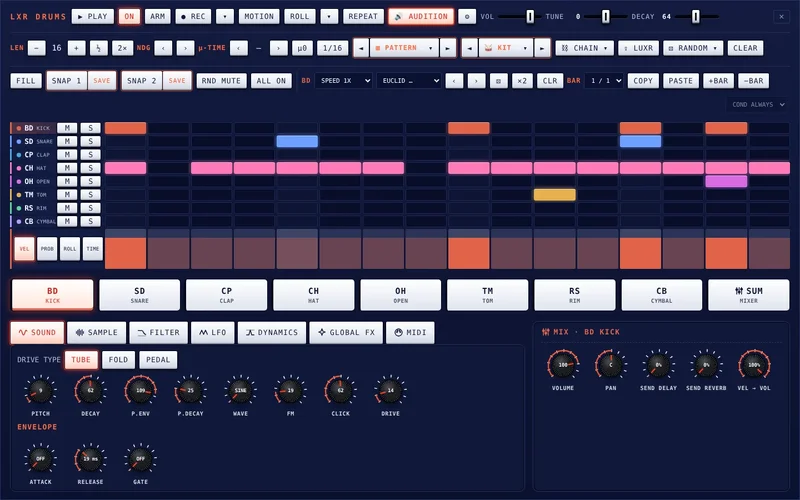Switch to the SAMPLE tab

97,333
